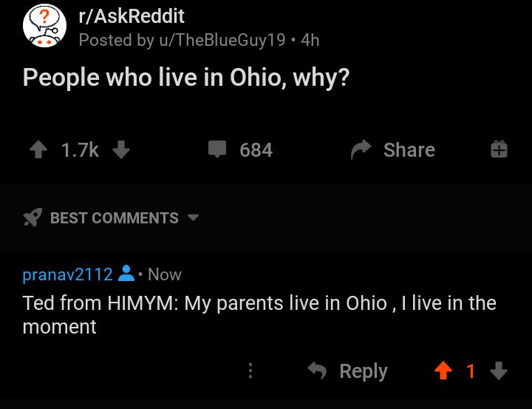Open the comment's three-dot options menu

[250, 371]
